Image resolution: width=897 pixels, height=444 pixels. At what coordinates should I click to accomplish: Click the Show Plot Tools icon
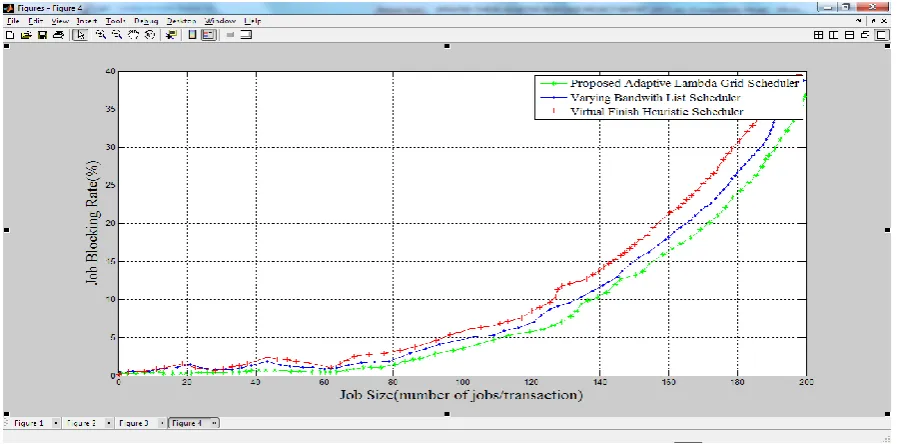[x=247, y=35]
